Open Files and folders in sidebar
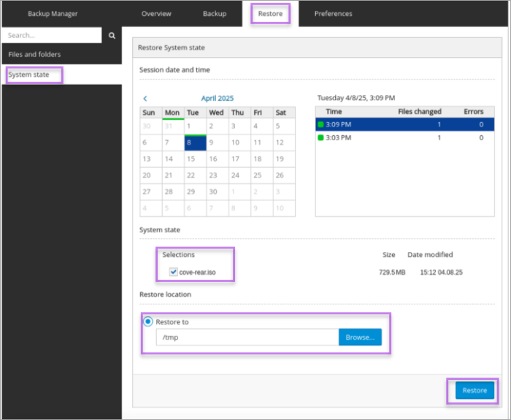Image resolution: width=511 pixels, height=420 pixels. (34, 55)
